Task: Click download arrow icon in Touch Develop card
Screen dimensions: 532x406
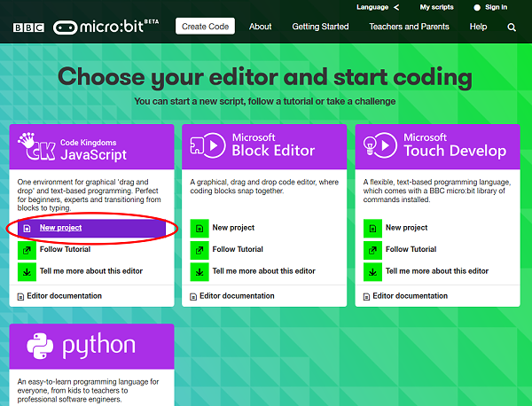Action: [x=372, y=272]
